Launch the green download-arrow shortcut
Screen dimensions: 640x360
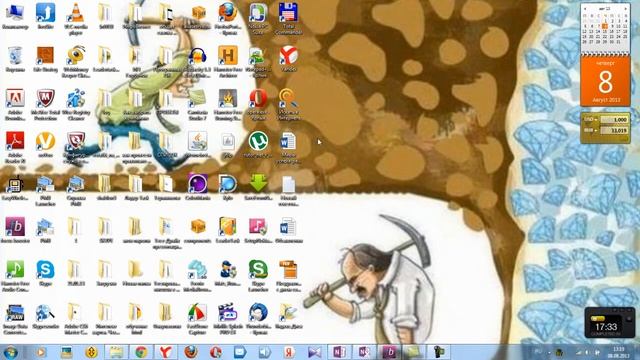[258, 187]
